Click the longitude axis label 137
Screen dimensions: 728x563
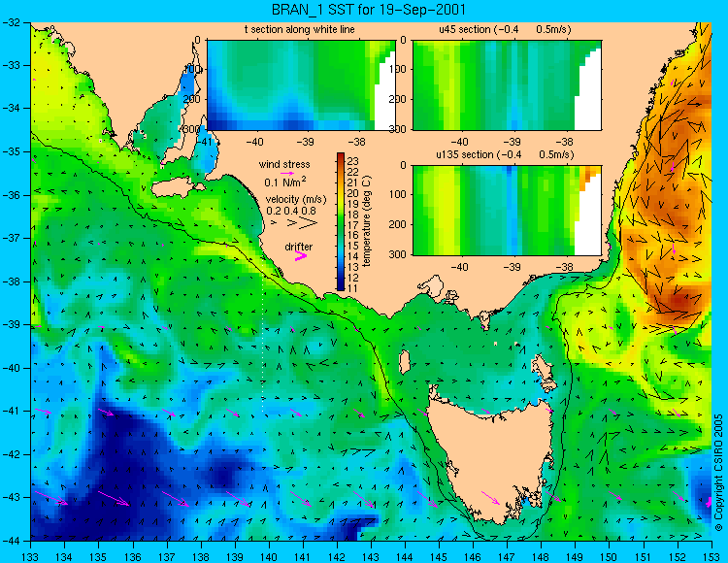[167, 557]
